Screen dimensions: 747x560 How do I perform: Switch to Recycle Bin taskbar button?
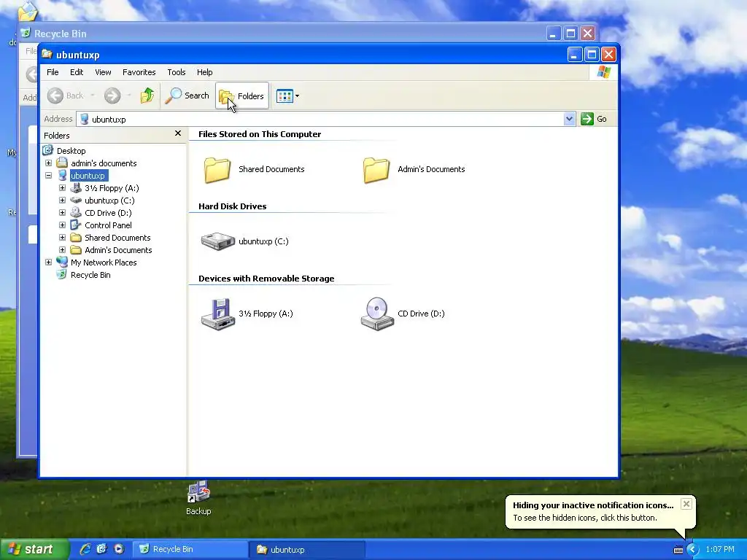pyautogui.click(x=190, y=550)
